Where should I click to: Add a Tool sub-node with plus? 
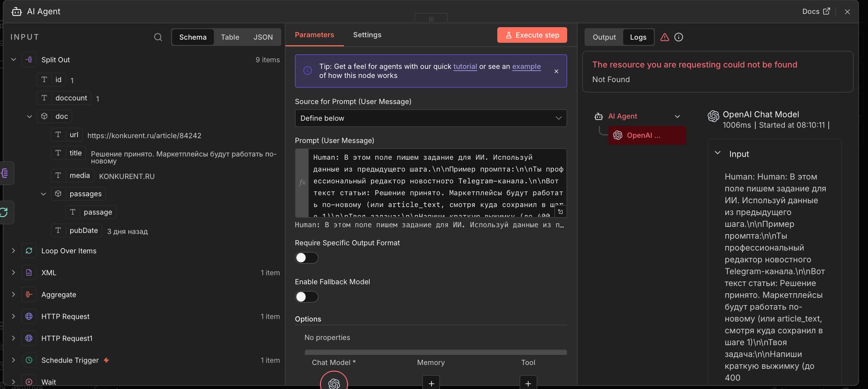click(x=528, y=383)
